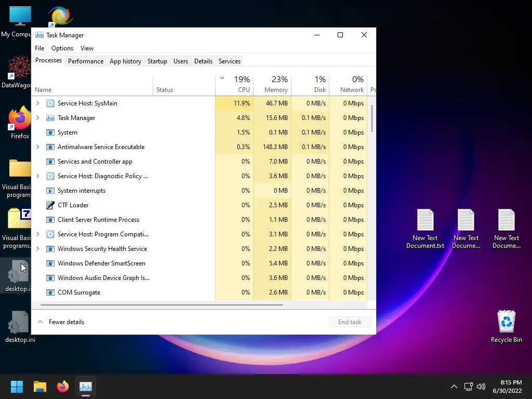532x399 pixels.
Task: Click the COM Surrogate icon
Action: pos(50,292)
